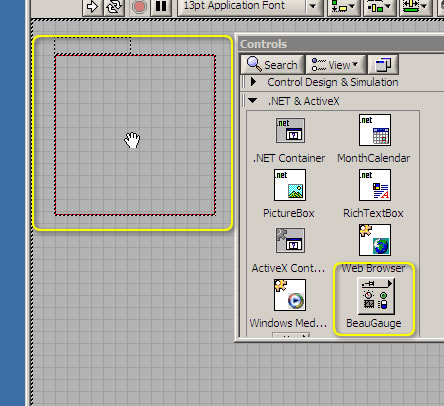Open the View options menu
Screen dimensions: 444x406
pyautogui.click(x=336, y=65)
